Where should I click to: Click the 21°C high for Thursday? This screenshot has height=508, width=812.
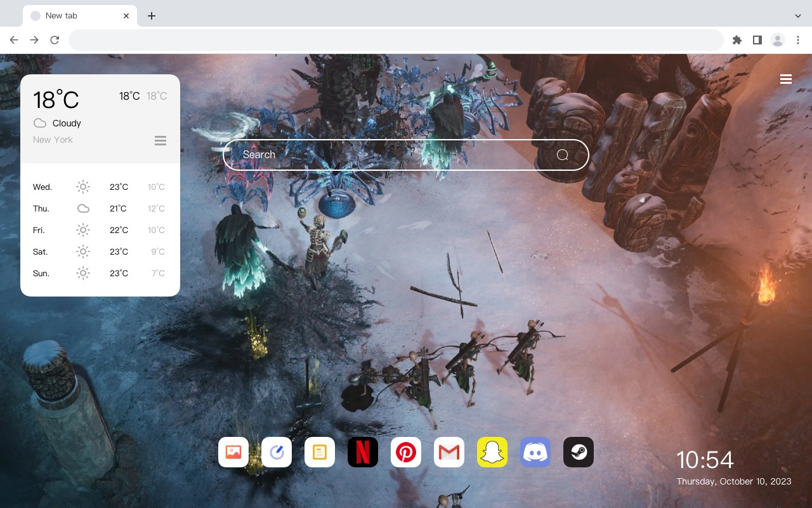[x=118, y=208]
